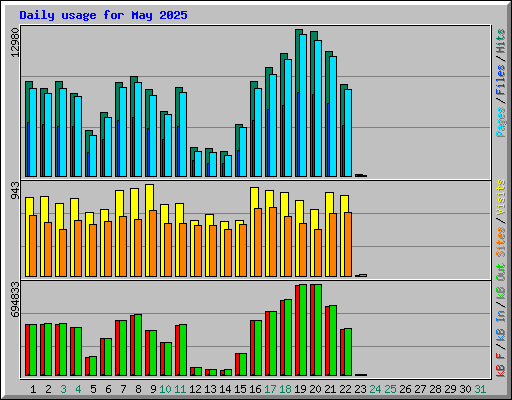Click the day 20 cyan files bar

318,108
